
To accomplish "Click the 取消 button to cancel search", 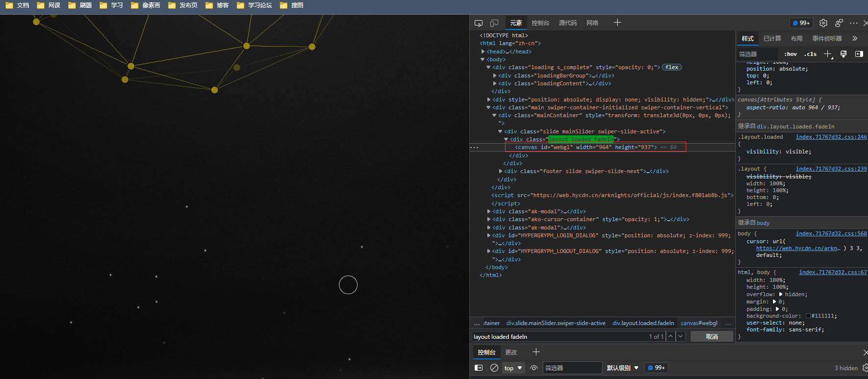I will point(712,336).
